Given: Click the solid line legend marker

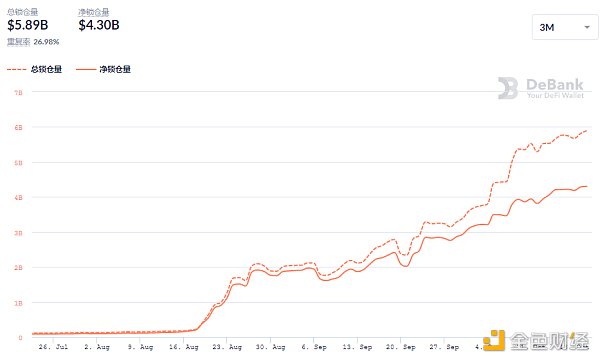Looking at the screenshot, I should (86, 69).
